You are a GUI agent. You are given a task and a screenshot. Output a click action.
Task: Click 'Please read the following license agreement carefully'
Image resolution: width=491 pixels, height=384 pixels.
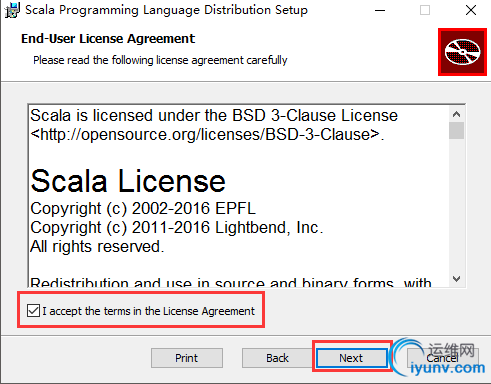tap(160, 60)
